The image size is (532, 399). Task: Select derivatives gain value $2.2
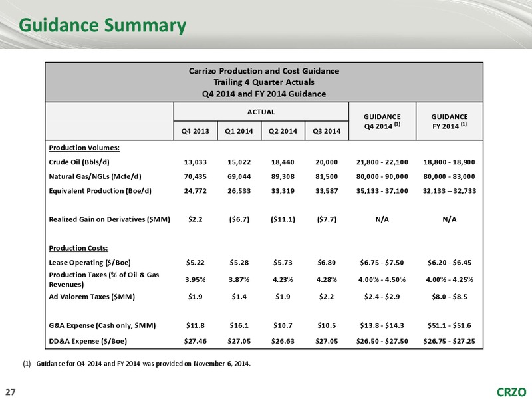pos(196,219)
